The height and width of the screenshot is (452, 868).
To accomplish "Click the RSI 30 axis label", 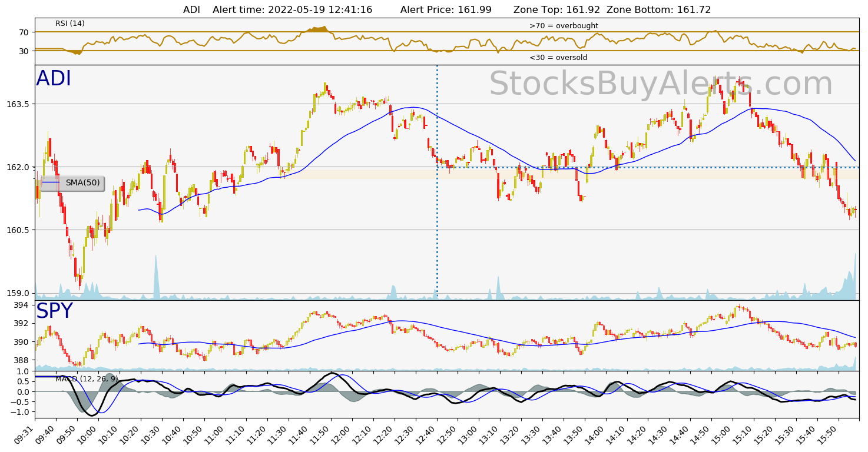I will [x=24, y=51].
